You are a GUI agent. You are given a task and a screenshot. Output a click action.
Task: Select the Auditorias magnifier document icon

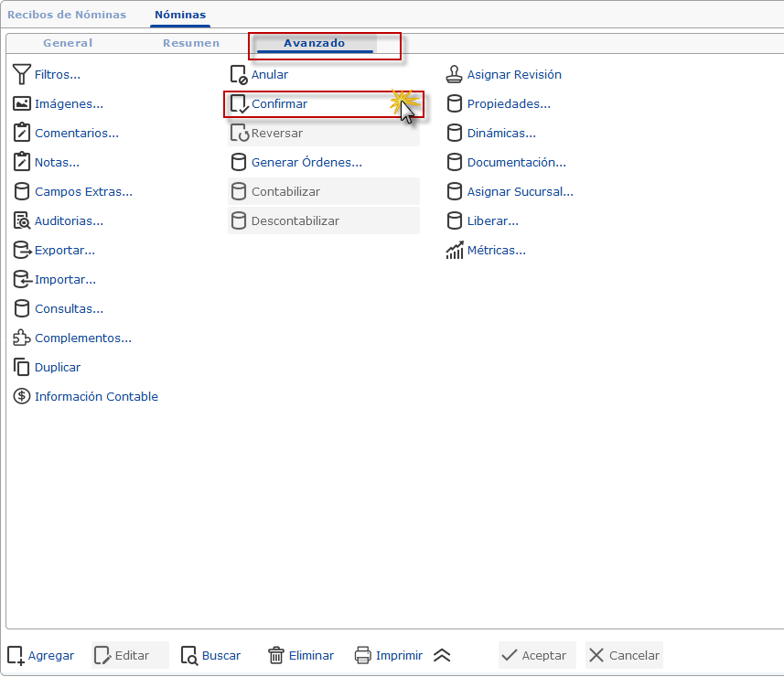(22, 220)
